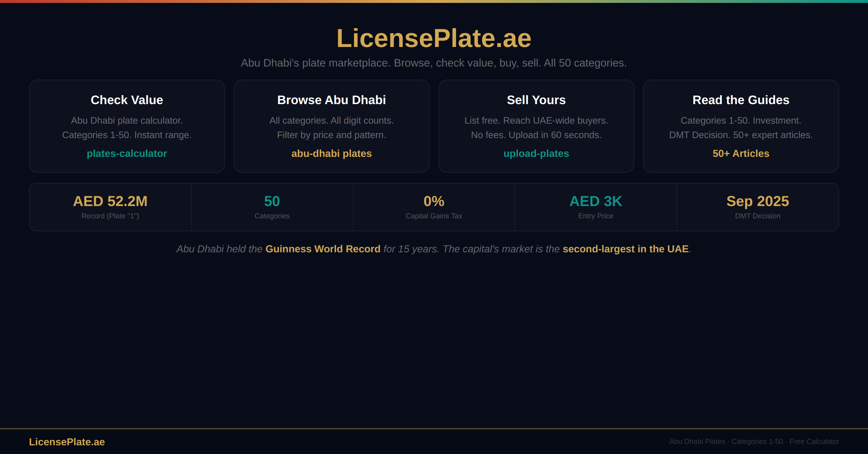This screenshot has width=868, height=454.
Task: Click the LicensePlate.ae main title
Action: coord(434,38)
